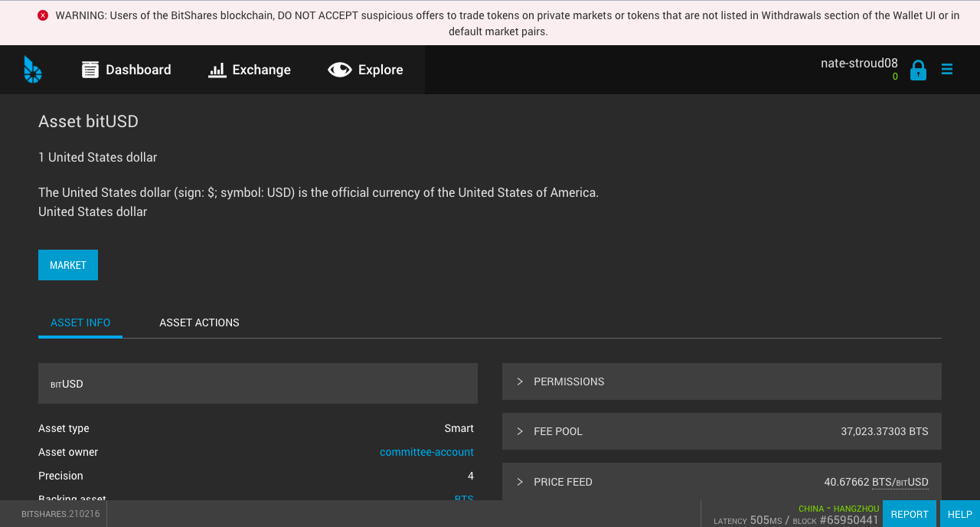980x527 pixels.
Task: Open the Dashboard list icon
Action: click(x=90, y=70)
